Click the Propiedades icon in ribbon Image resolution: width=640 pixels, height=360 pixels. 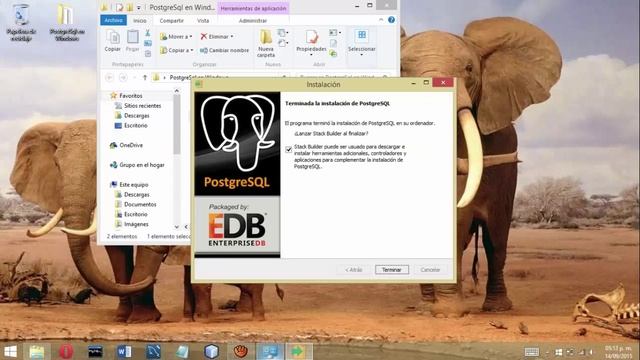coord(311,38)
